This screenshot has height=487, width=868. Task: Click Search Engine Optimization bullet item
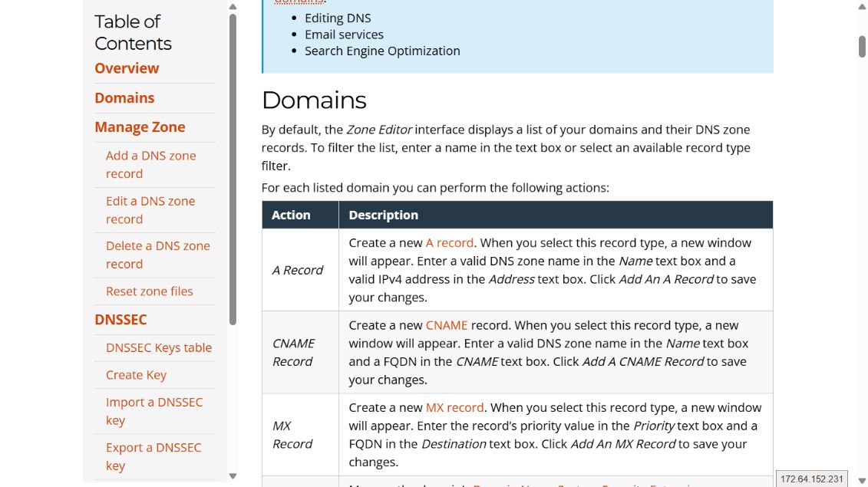382,51
